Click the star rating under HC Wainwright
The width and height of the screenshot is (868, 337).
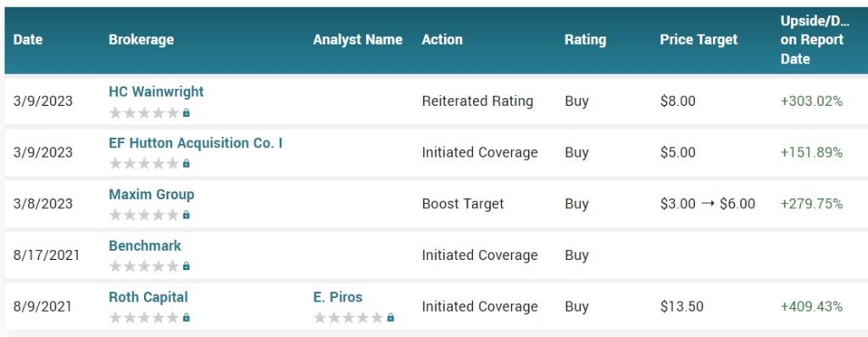[x=144, y=113]
